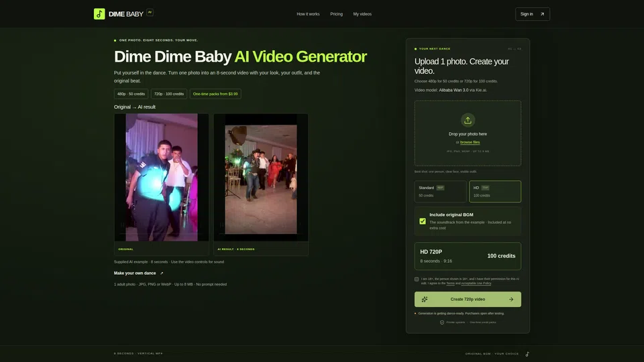Open the Pricing page

pyautogui.click(x=336, y=14)
